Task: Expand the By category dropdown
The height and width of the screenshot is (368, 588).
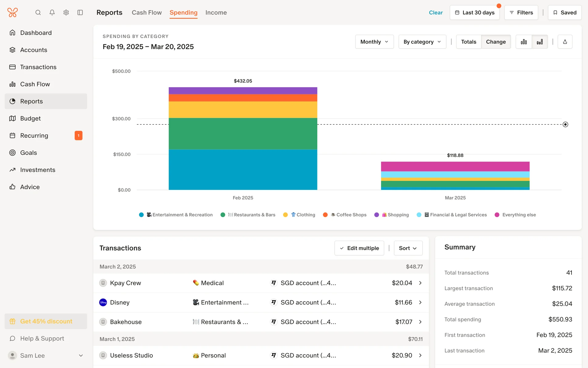Action: click(x=422, y=42)
